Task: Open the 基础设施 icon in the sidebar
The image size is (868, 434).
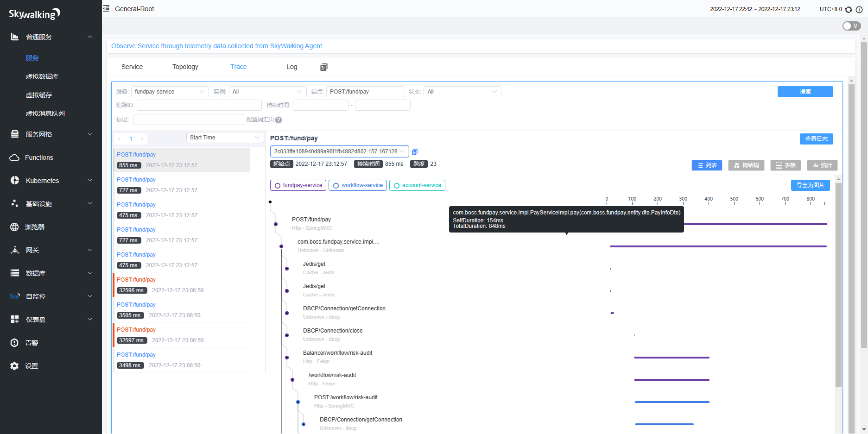Action: click(x=15, y=203)
